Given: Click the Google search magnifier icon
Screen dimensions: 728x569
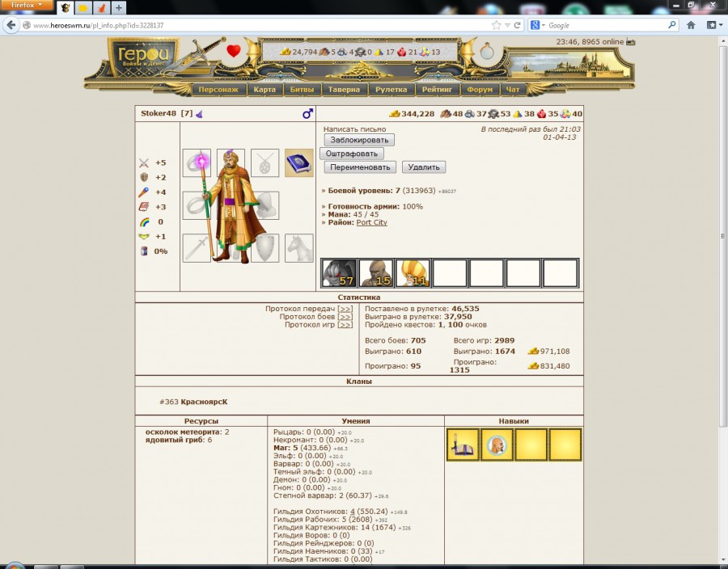Looking at the screenshot, I should click(x=672, y=25).
